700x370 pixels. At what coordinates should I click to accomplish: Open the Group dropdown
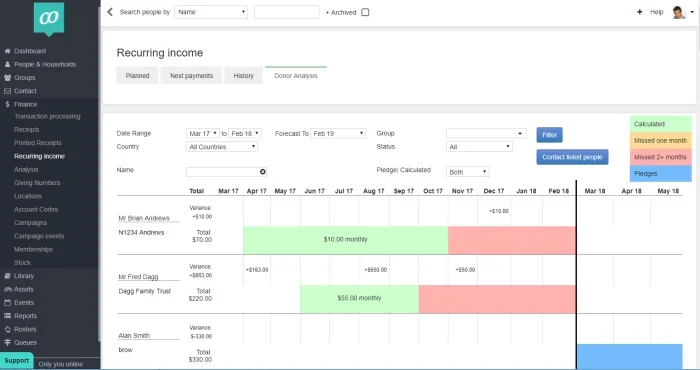[x=486, y=133]
